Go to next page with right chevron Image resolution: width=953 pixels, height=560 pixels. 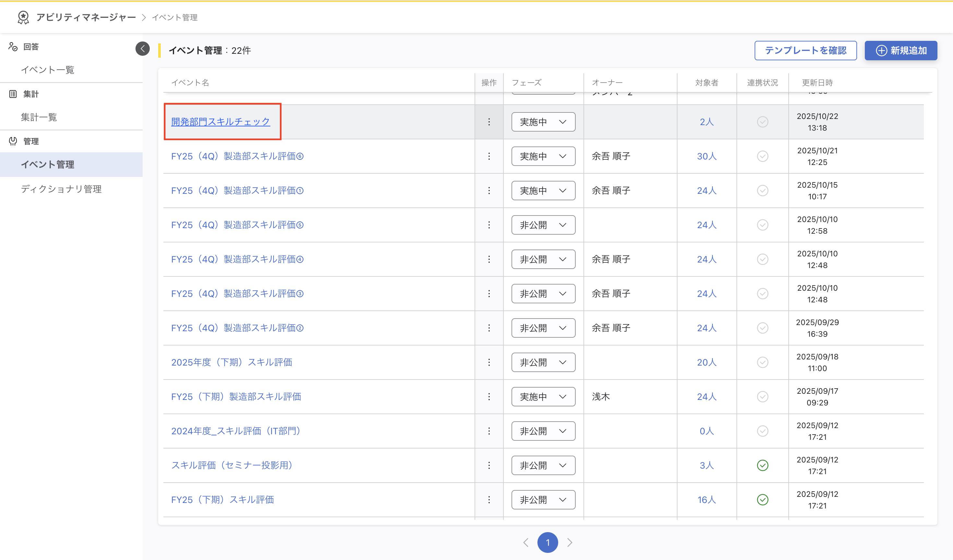click(570, 542)
